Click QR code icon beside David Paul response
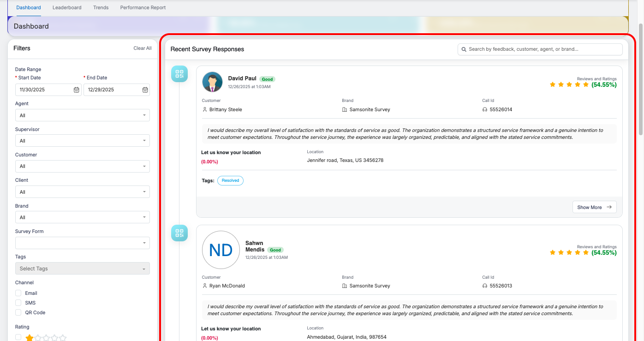This screenshot has height=341, width=644. click(x=179, y=74)
